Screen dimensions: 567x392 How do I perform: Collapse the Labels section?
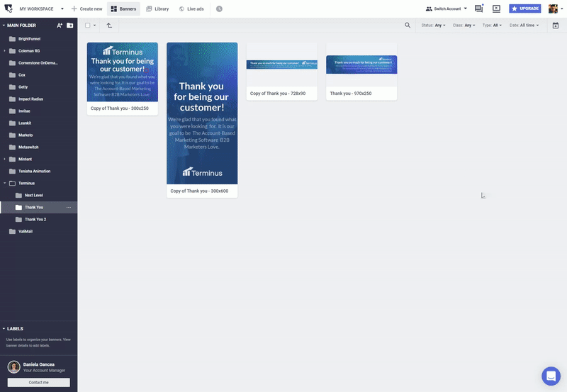[4, 329]
